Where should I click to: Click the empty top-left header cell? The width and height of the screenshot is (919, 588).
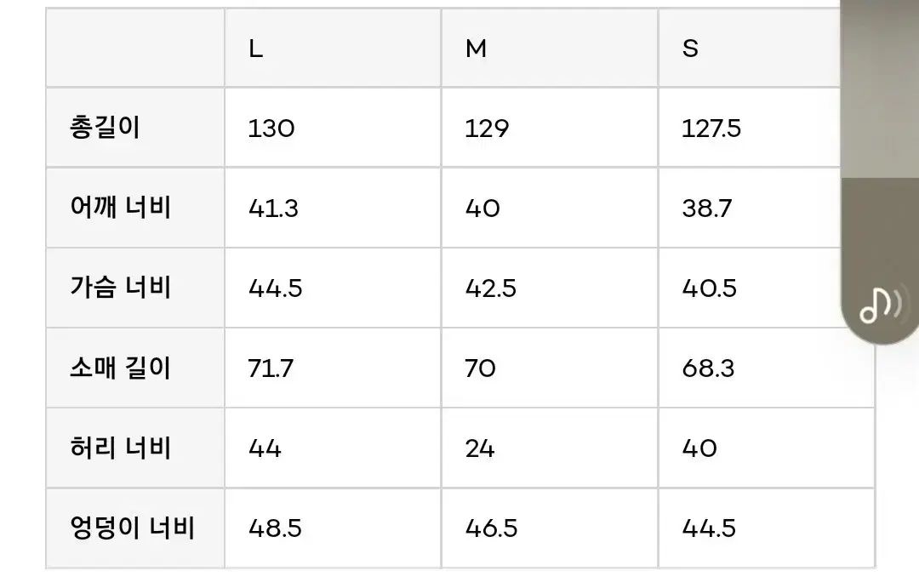(x=135, y=49)
